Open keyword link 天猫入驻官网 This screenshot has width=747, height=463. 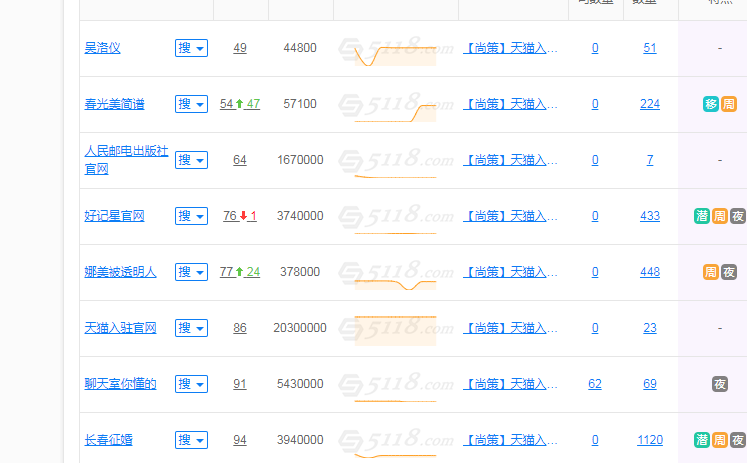(121, 328)
